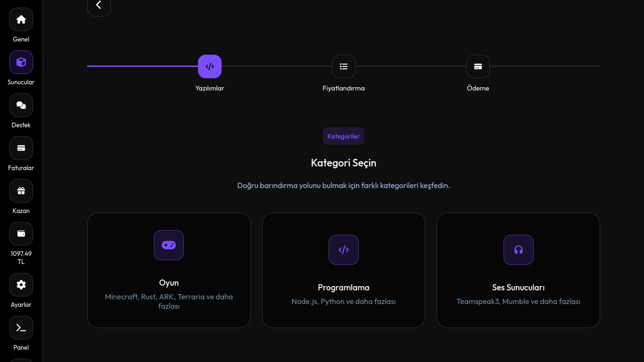Image resolution: width=644 pixels, height=362 pixels.
Task: Select the Sunucular cube icon
Action: click(x=21, y=62)
